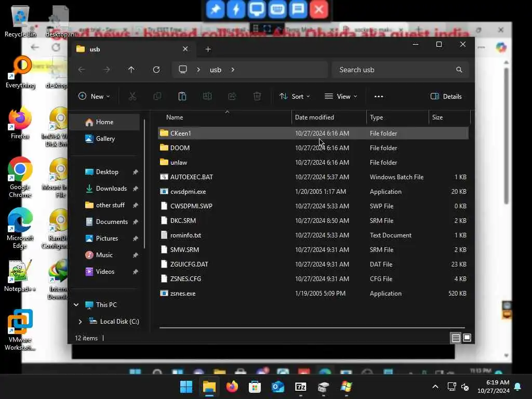The image size is (532, 399).
Task: Click the Back navigation arrow
Action: click(82, 70)
